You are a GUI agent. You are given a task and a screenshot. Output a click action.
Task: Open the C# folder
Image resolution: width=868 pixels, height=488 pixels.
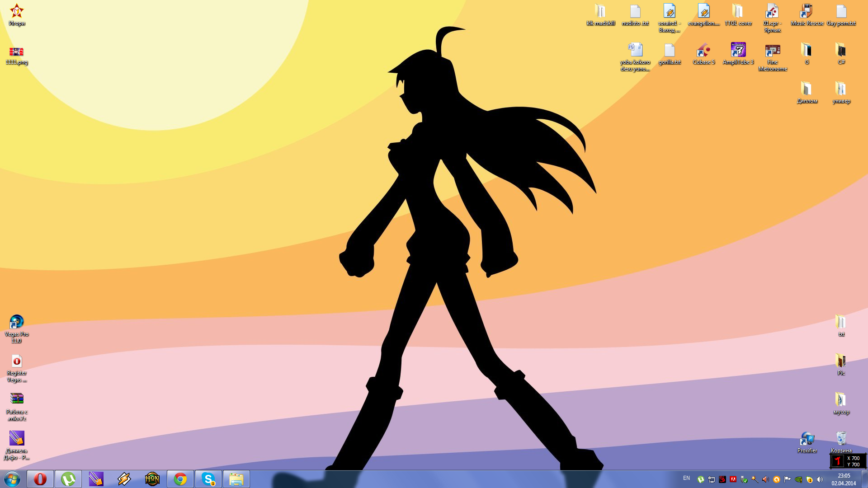coord(841,54)
